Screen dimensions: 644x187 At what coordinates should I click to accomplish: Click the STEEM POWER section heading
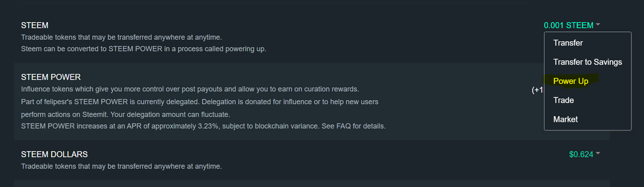tap(51, 77)
